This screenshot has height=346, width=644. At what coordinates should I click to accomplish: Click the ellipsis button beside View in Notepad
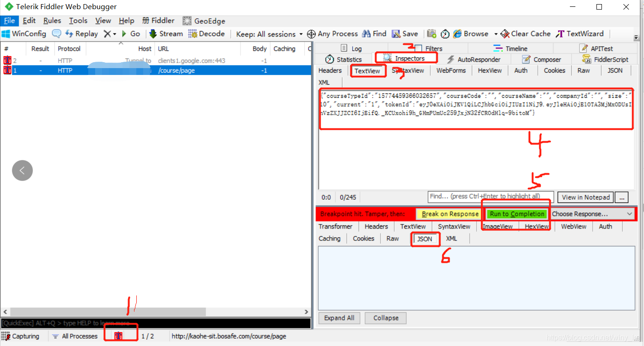pos(622,197)
